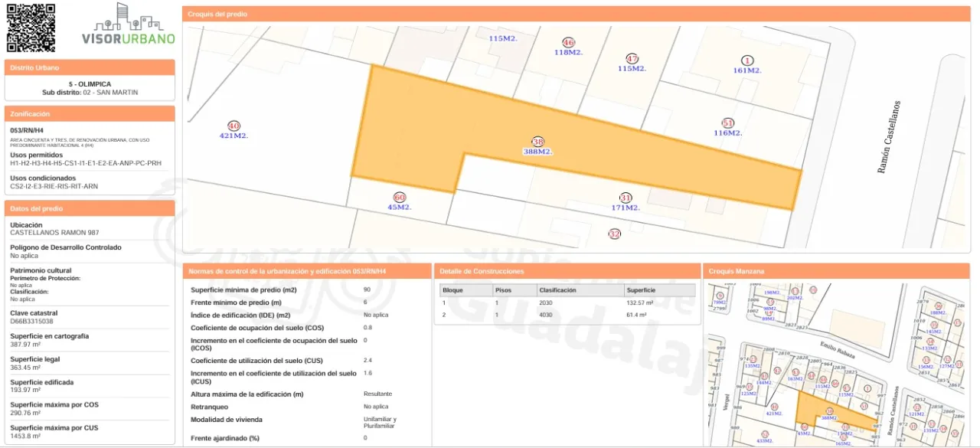Click the 45M2. area label
The image size is (980, 448).
(x=400, y=208)
